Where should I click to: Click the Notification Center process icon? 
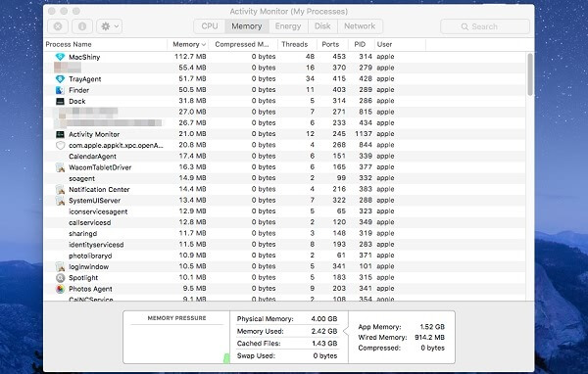point(60,189)
